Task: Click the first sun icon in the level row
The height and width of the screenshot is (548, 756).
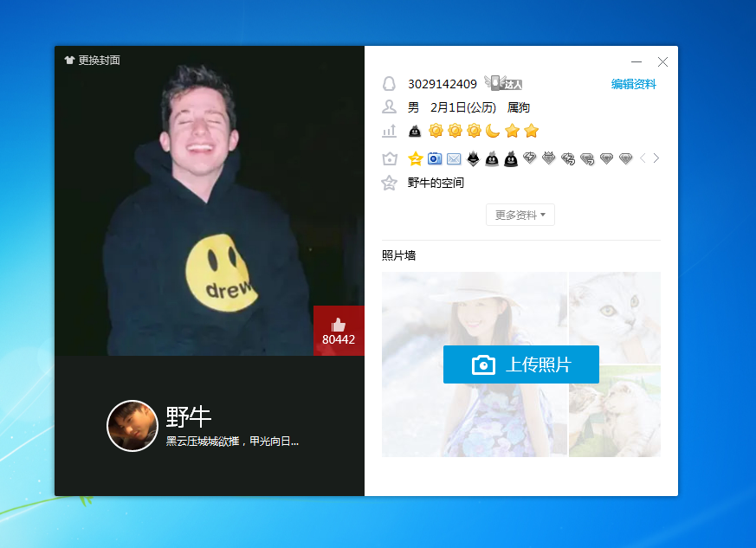Action: (436, 131)
